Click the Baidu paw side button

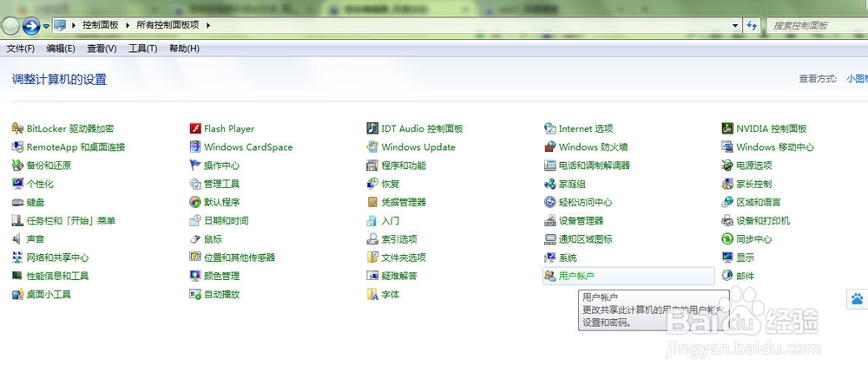tap(858, 299)
